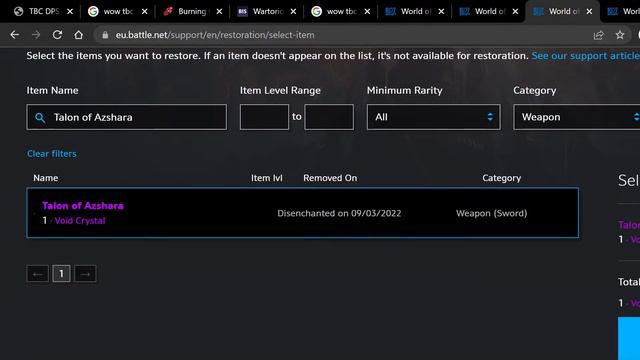Click the browser back arrow
Image resolution: width=640 pixels, height=360 pixels.
click(x=15, y=35)
